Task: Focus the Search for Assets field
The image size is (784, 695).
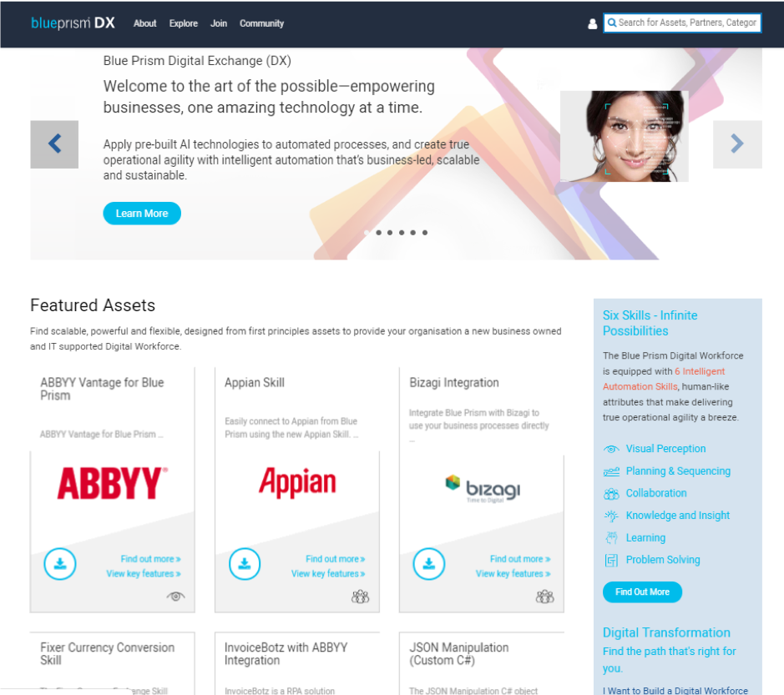Action: click(x=682, y=23)
